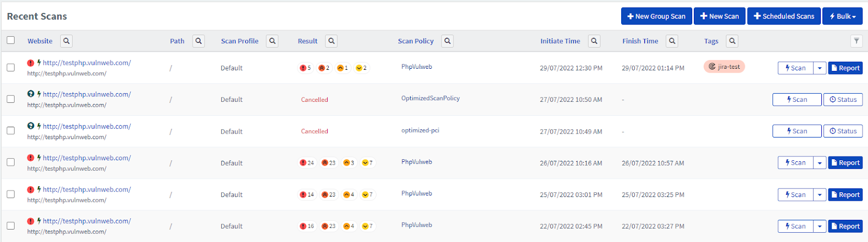Check the box for the jira-test scan row

click(11, 68)
